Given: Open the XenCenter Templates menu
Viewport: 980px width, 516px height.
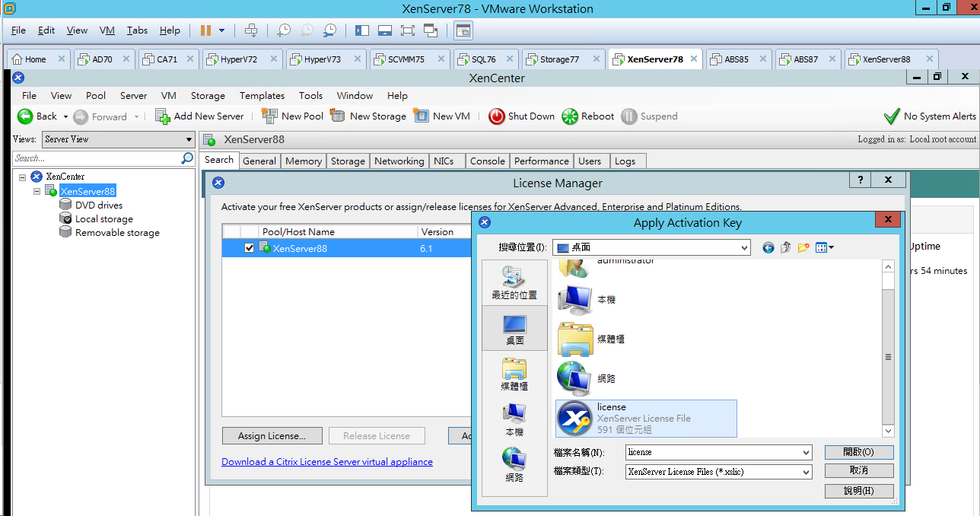Looking at the screenshot, I should point(262,96).
